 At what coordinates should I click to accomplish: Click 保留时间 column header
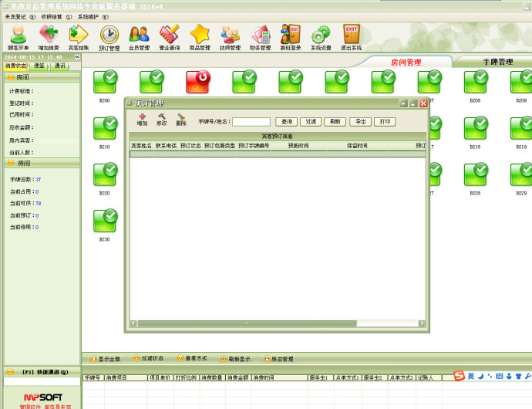pyautogui.click(x=357, y=146)
